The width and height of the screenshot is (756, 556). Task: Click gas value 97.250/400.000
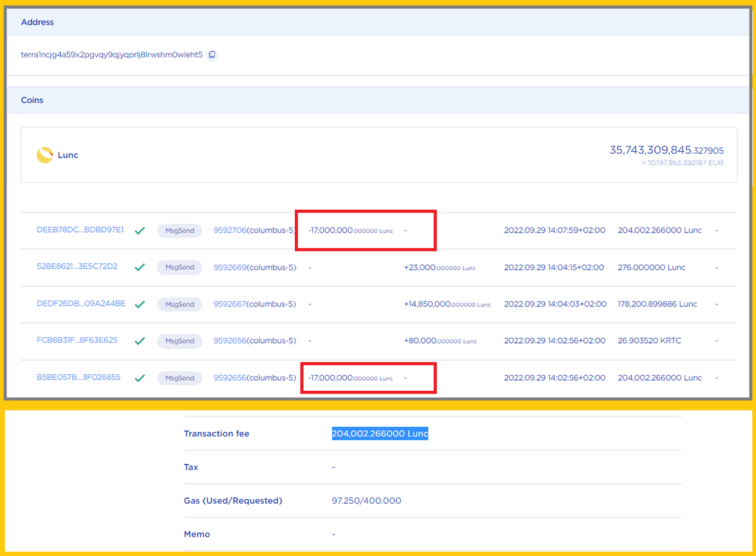tap(367, 501)
